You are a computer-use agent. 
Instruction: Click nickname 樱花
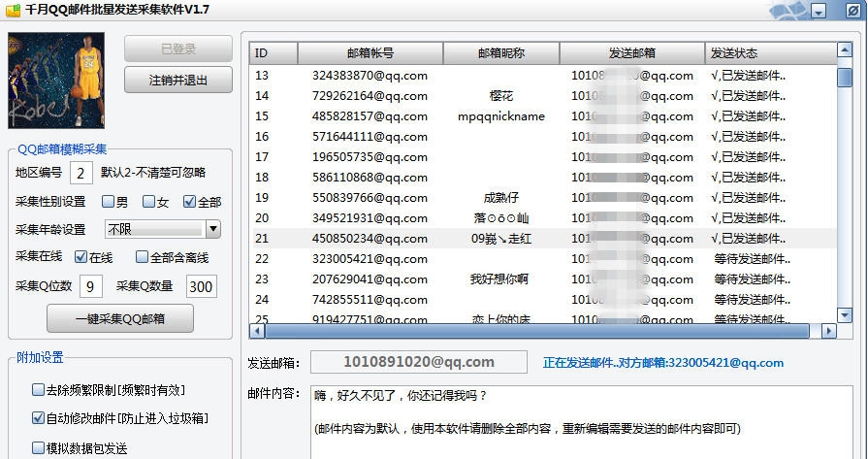click(x=501, y=96)
